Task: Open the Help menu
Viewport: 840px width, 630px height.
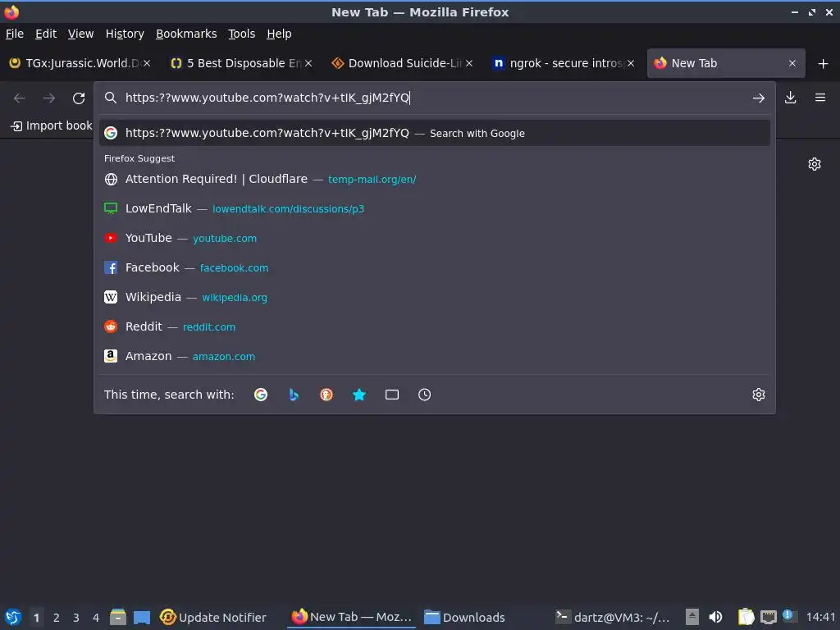Action: pos(279,34)
